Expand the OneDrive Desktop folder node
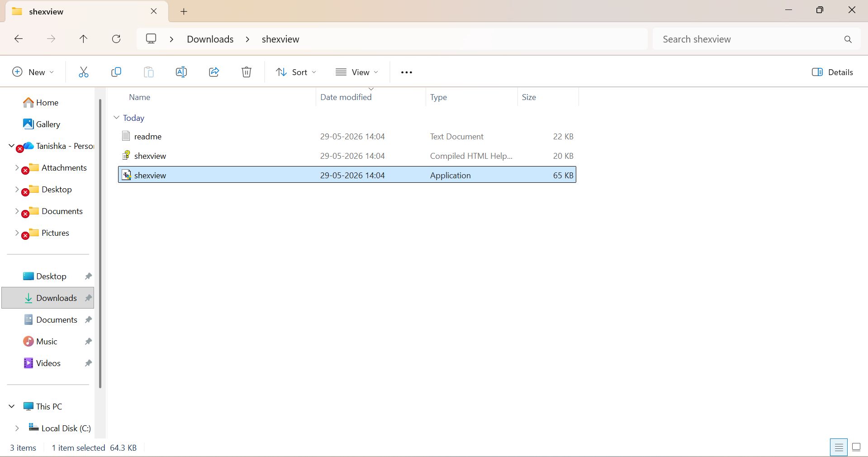This screenshot has width=868, height=457. [x=17, y=189]
